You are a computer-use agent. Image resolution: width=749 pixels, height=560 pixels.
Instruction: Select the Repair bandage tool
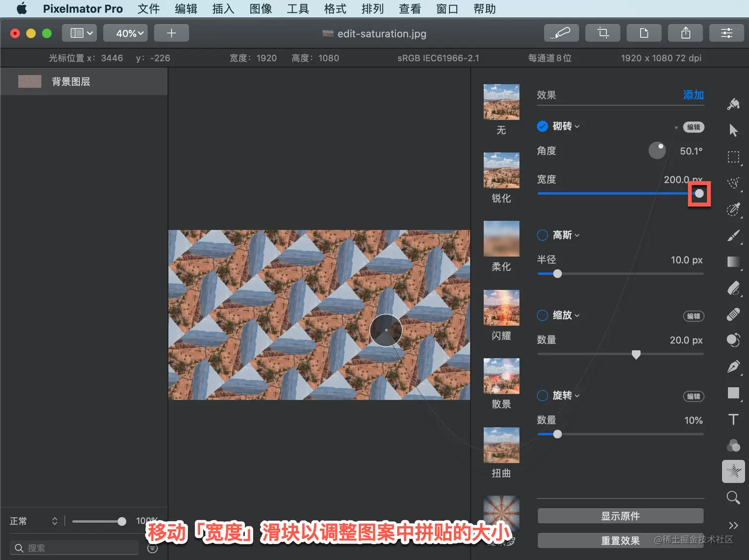[x=733, y=314]
